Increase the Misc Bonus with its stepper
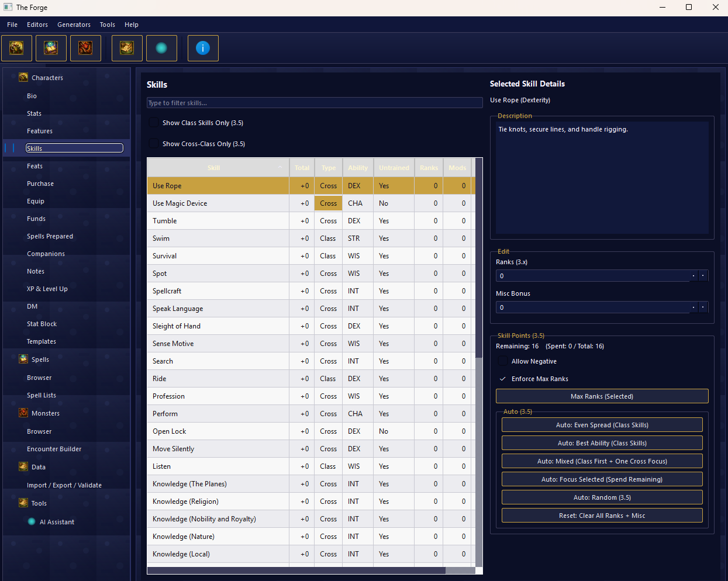The width and height of the screenshot is (728, 581). pyautogui.click(x=703, y=307)
